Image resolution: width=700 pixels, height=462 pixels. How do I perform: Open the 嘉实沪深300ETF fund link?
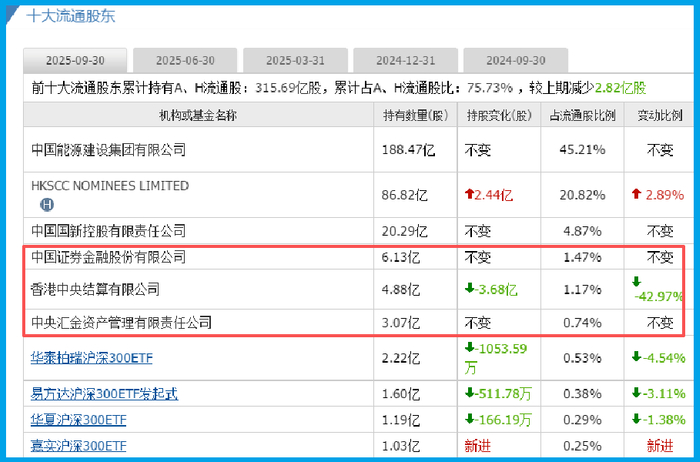[78, 445]
